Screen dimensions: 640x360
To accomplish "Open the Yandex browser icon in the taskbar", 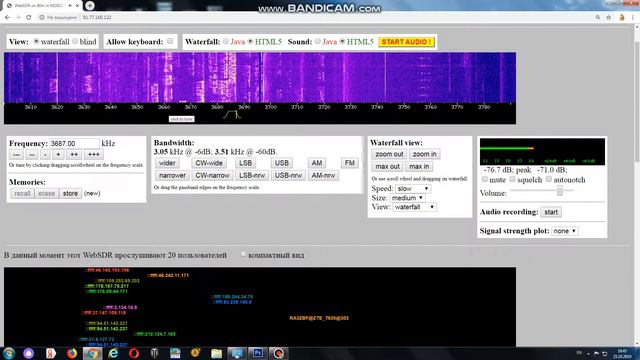I will pos(51,353).
